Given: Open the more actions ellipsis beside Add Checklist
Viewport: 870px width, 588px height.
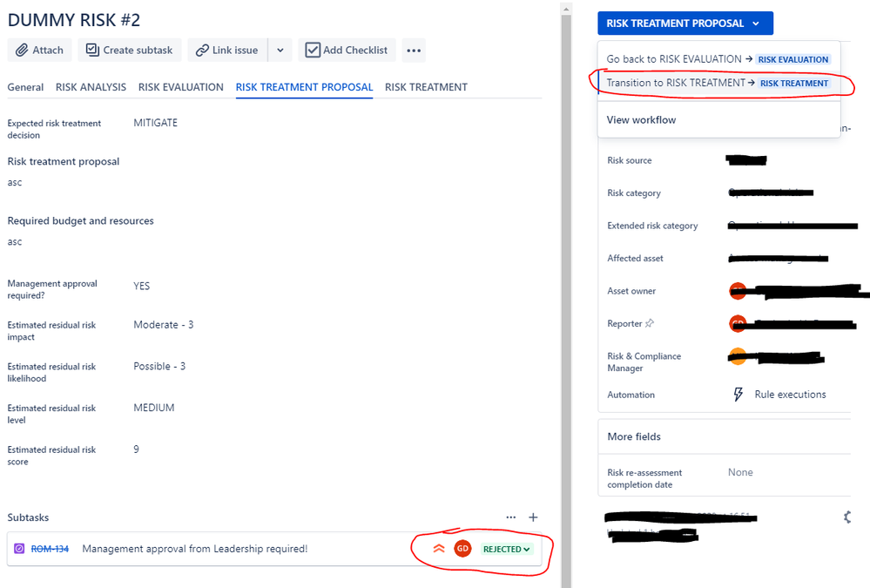Looking at the screenshot, I should (414, 50).
